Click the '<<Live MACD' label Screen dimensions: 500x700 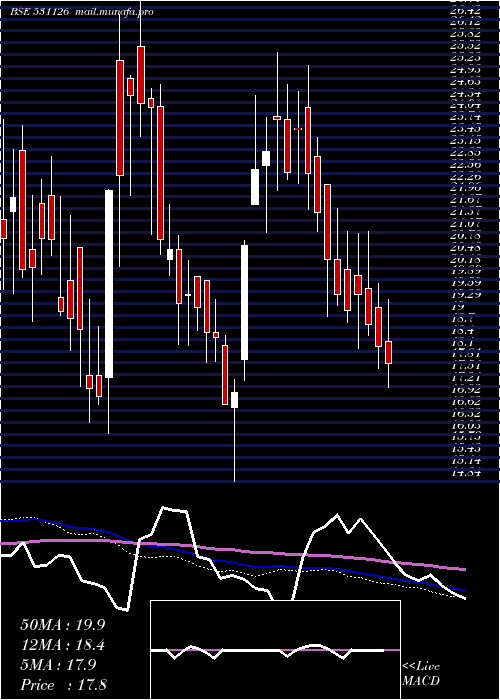(x=421, y=674)
